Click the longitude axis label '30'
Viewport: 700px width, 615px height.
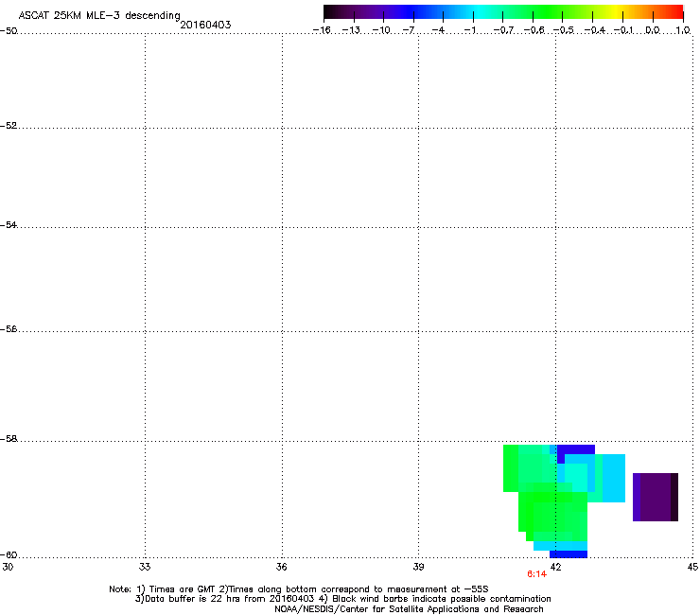click(x=8, y=567)
